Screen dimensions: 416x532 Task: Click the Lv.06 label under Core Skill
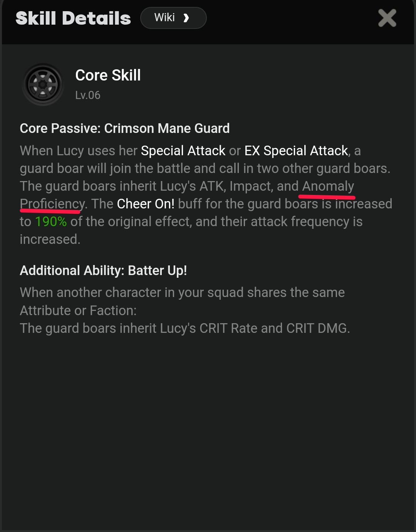point(87,95)
